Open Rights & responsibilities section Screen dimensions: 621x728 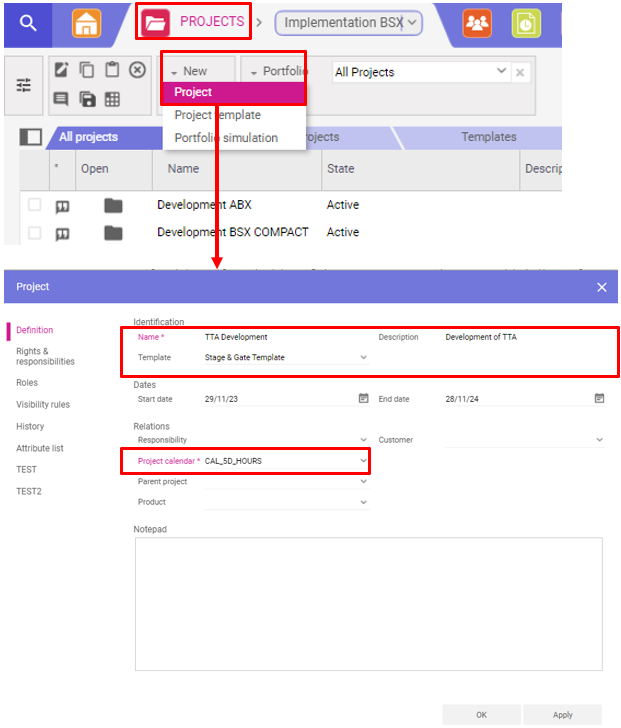[x=45, y=356]
